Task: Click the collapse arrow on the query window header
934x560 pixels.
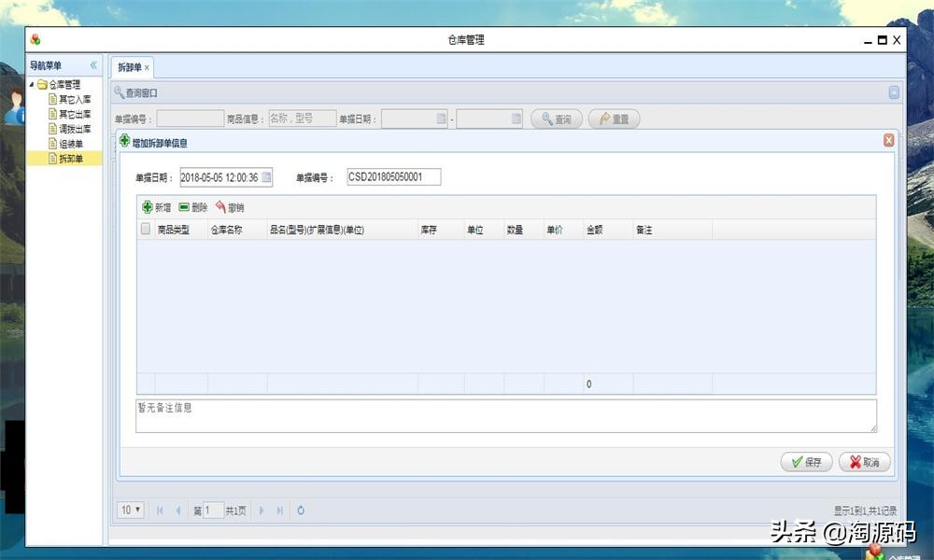Action: tap(893, 93)
